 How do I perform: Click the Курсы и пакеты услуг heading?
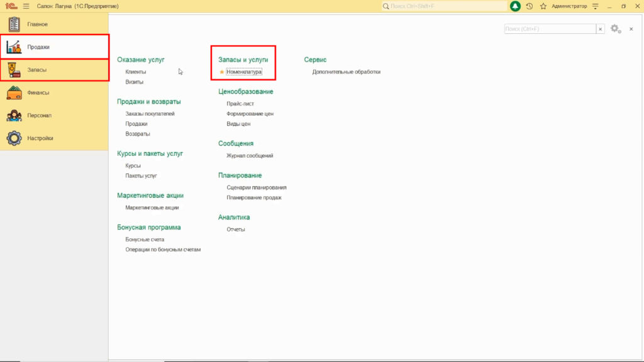click(x=150, y=154)
